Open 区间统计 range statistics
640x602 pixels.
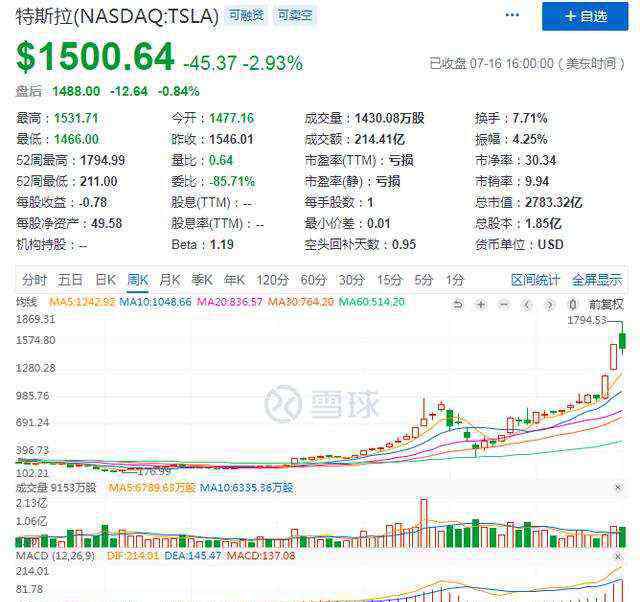[x=535, y=280]
